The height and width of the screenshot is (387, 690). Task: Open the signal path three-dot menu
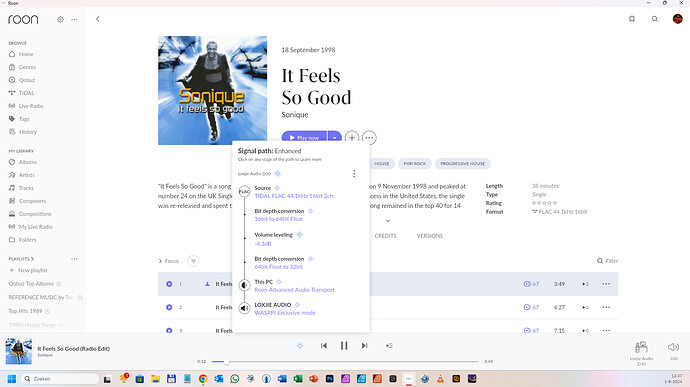tap(354, 173)
